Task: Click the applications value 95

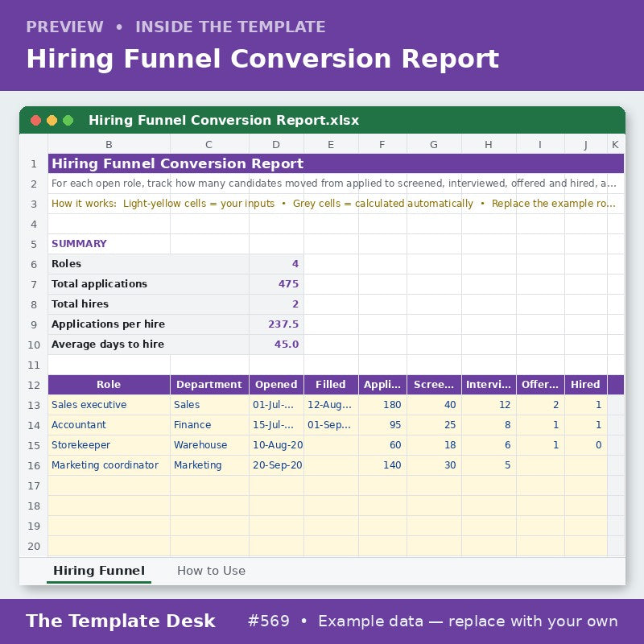Action: point(383,425)
